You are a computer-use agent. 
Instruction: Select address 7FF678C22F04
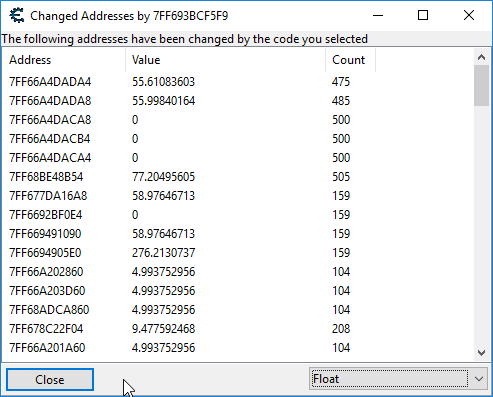46,329
